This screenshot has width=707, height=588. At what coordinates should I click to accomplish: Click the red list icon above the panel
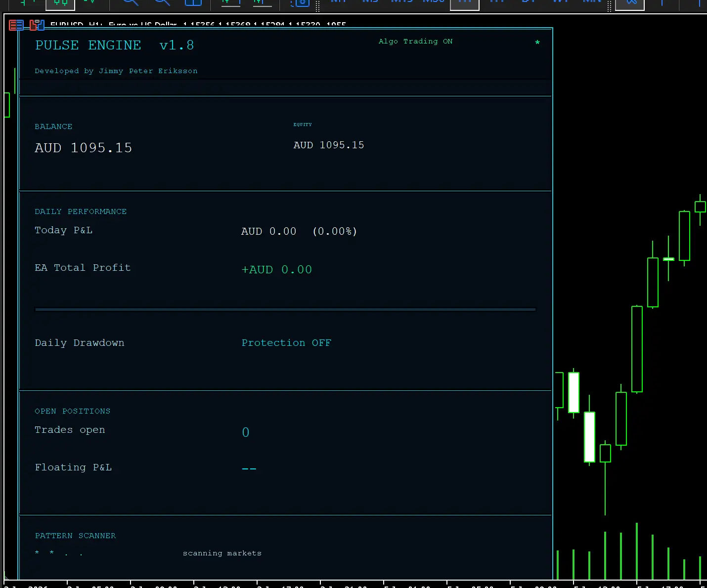click(16, 25)
